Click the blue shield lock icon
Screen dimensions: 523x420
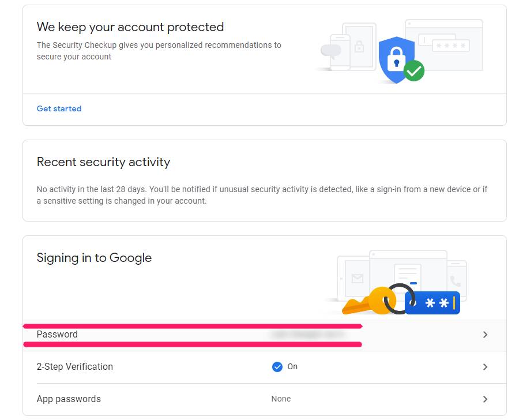(396, 59)
